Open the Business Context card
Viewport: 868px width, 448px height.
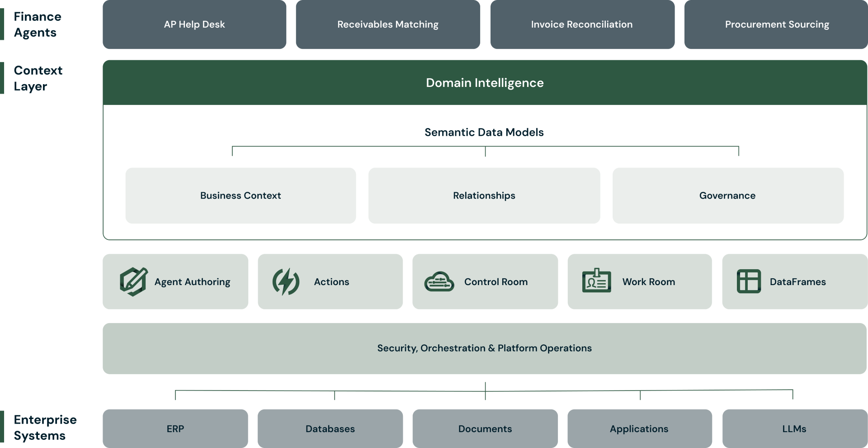[241, 195]
